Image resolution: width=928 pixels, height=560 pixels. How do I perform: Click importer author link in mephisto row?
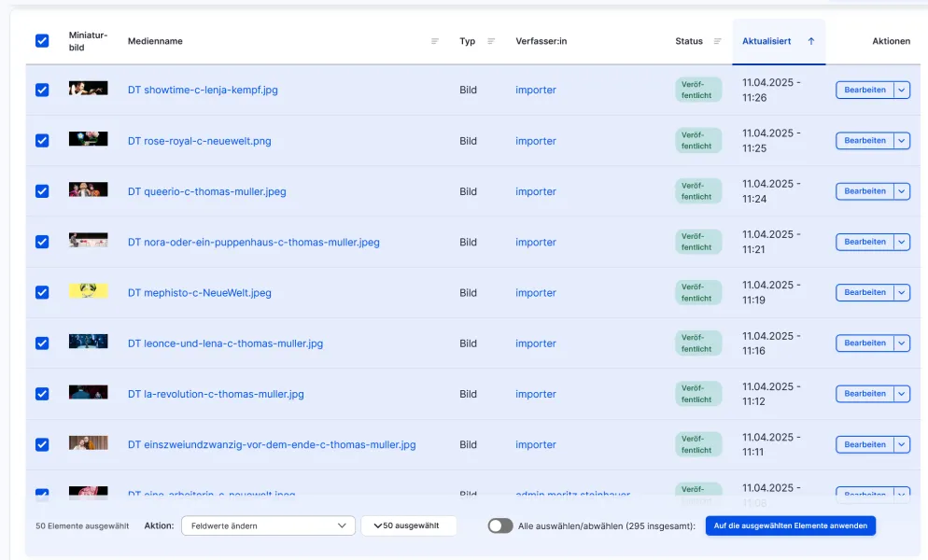click(536, 292)
